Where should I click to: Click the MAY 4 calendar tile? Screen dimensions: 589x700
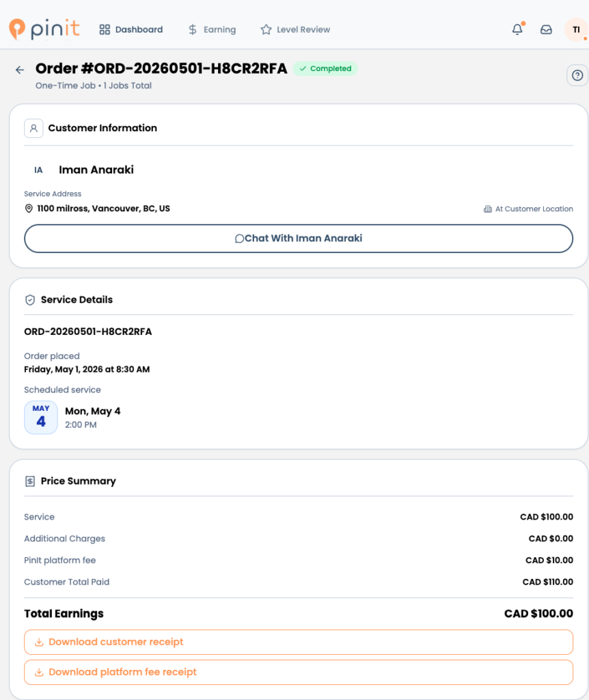tap(40, 418)
